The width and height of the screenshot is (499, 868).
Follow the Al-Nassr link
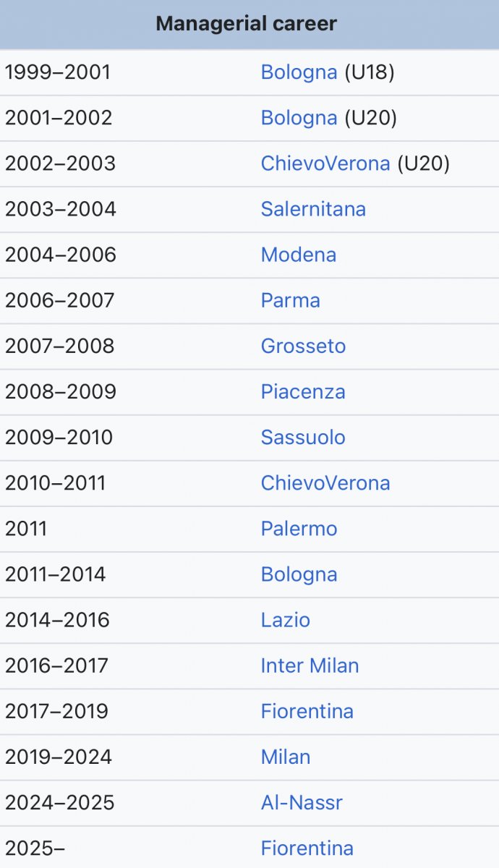(302, 801)
